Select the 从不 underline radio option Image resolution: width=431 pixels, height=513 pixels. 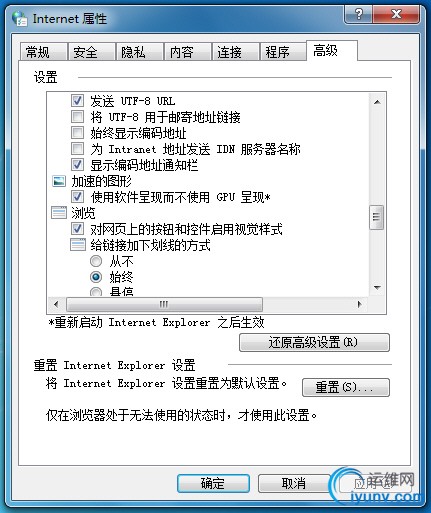pos(96,261)
